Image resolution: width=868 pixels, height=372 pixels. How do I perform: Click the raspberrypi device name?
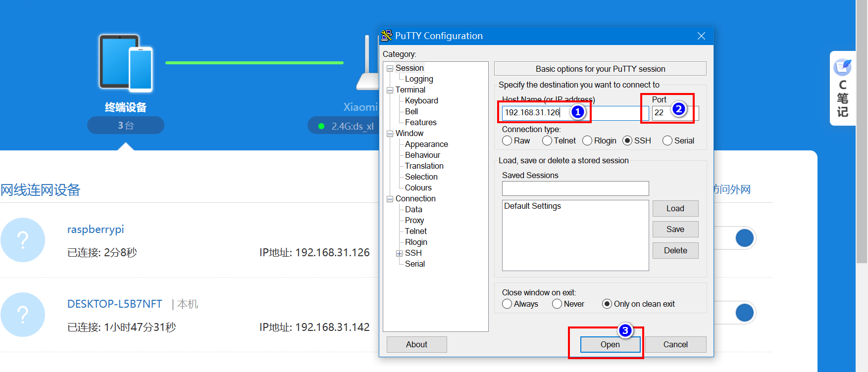[x=96, y=230]
